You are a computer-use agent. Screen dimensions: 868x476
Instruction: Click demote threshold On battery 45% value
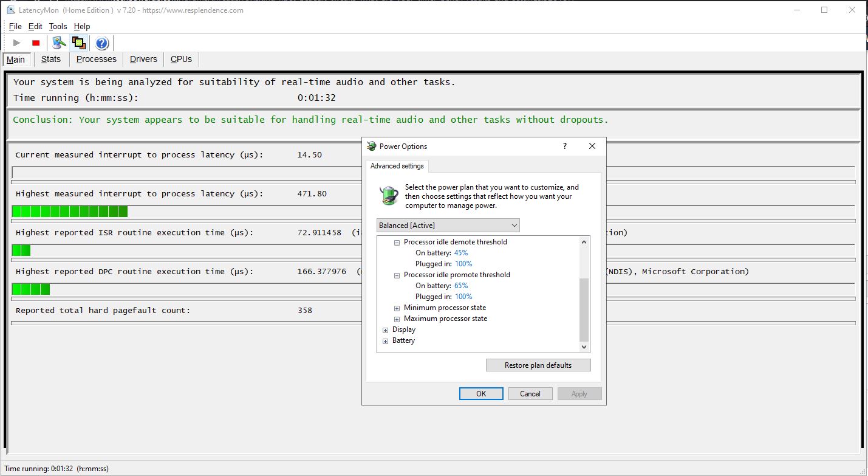(461, 253)
